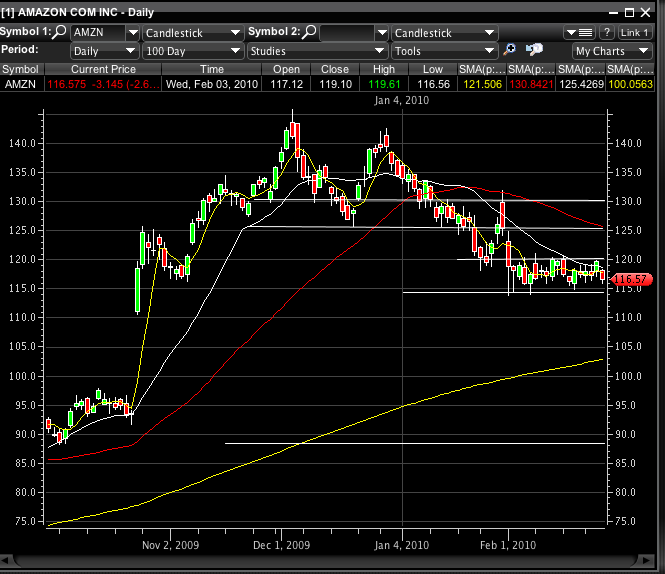Open the help question mark button
665x574 pixels.
606,32
